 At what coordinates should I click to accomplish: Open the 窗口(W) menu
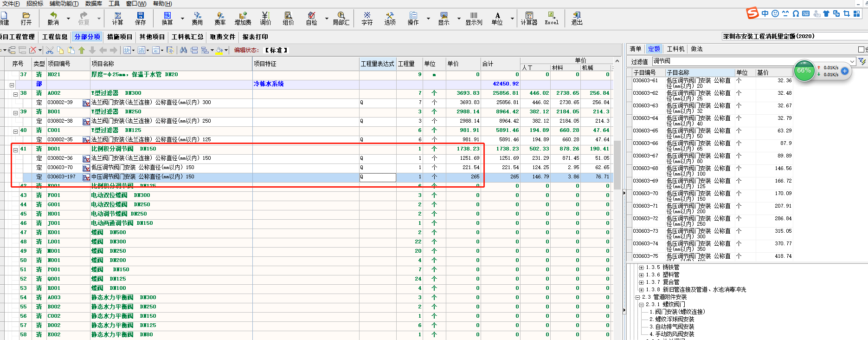[x=136, y=4]
